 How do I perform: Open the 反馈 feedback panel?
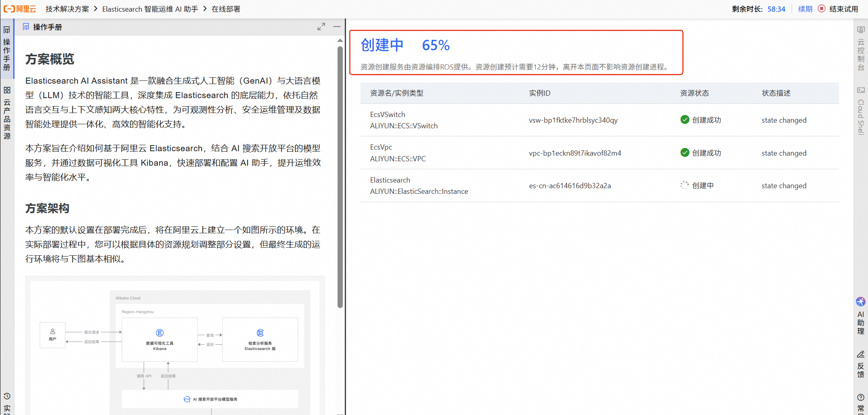click(861, 364)
